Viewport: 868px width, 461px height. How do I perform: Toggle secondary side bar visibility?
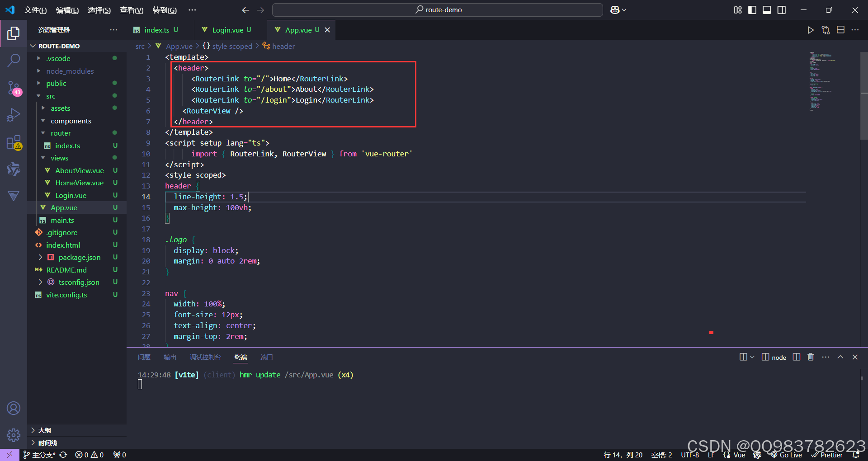tap(782, 10)
